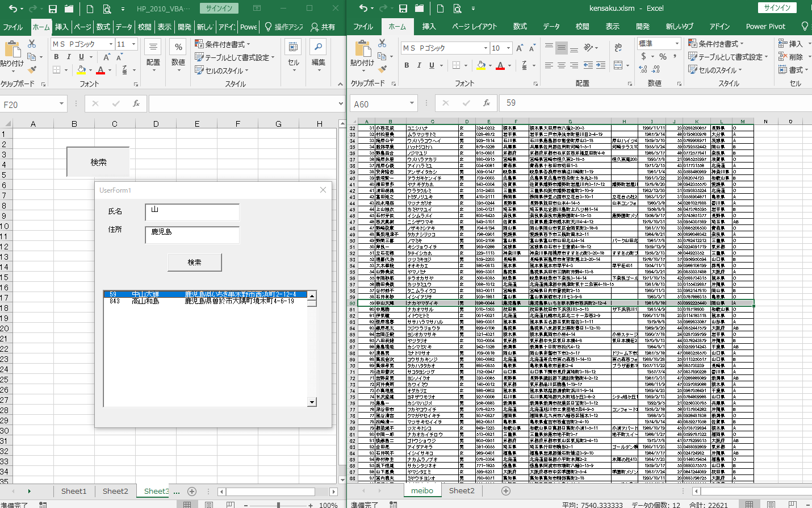The width and height of the screenshot is (812, 508).
Task: Click Cut scissors in kensaku.xlsm ribbon
Action: pos(382,44)
